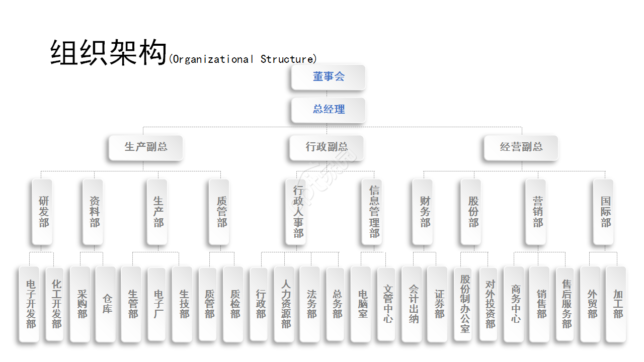Click the 董事会 box at the top
The image size is (644, 362).
pos(328,77)
